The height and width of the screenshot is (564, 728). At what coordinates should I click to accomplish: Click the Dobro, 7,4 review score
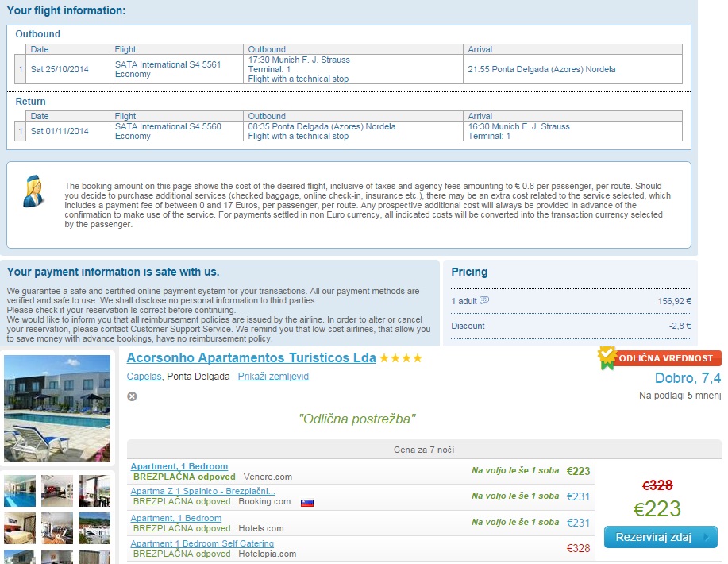688,378
